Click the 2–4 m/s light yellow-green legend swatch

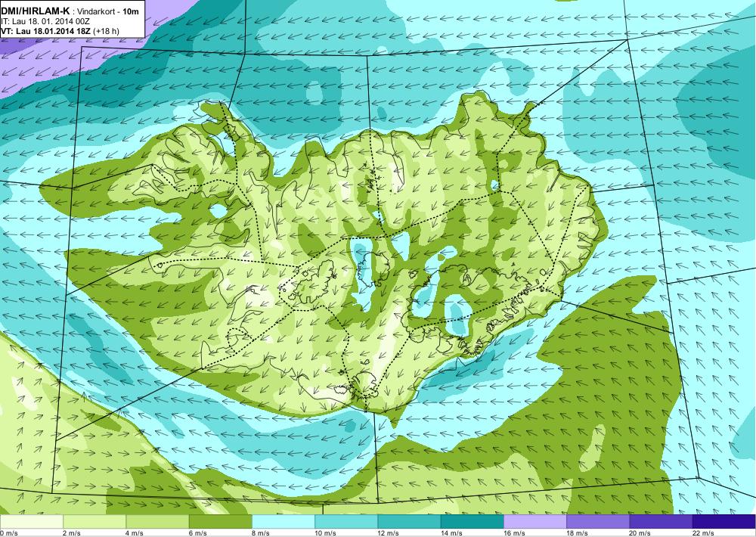[x=94, y=522]
